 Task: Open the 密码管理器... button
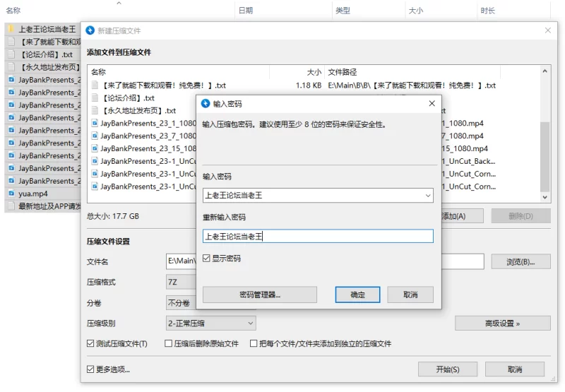pyautogui.click(x=260, y=295)
